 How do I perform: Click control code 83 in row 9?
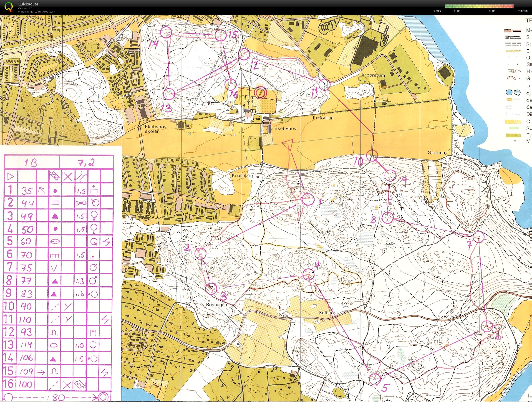point(26,294)
